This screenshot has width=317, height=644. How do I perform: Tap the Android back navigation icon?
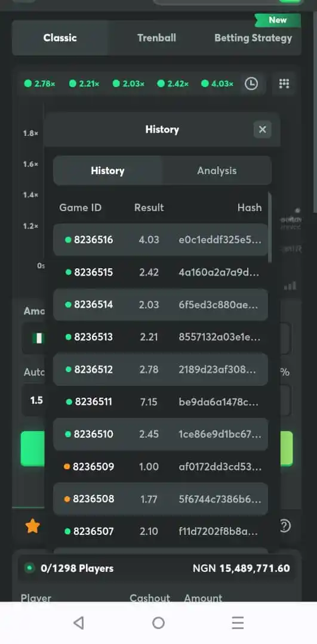[79, 623]
